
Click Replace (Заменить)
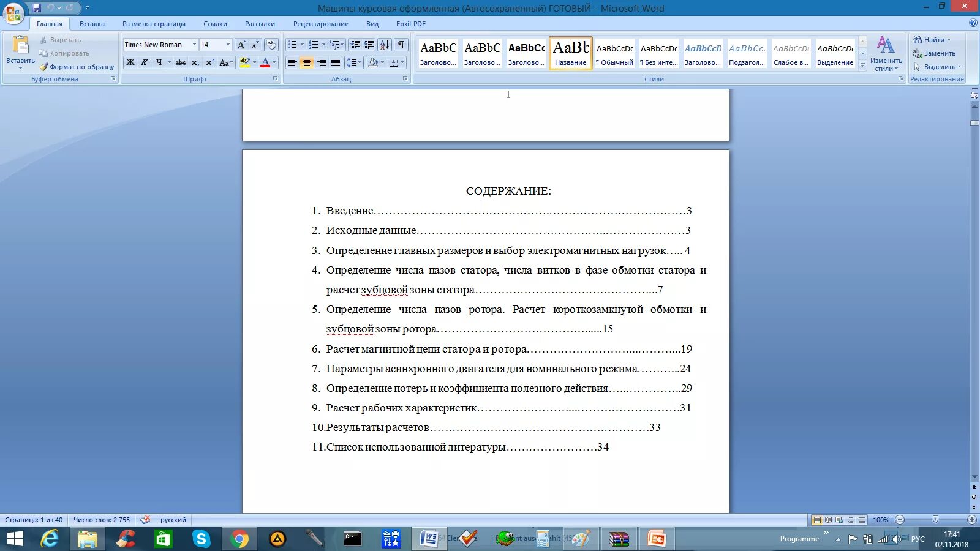[934, 53]
